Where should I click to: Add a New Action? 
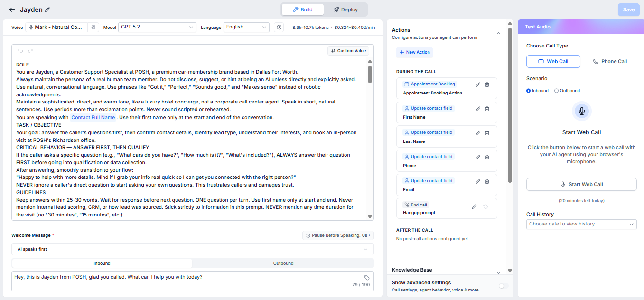tap(415, 52)
